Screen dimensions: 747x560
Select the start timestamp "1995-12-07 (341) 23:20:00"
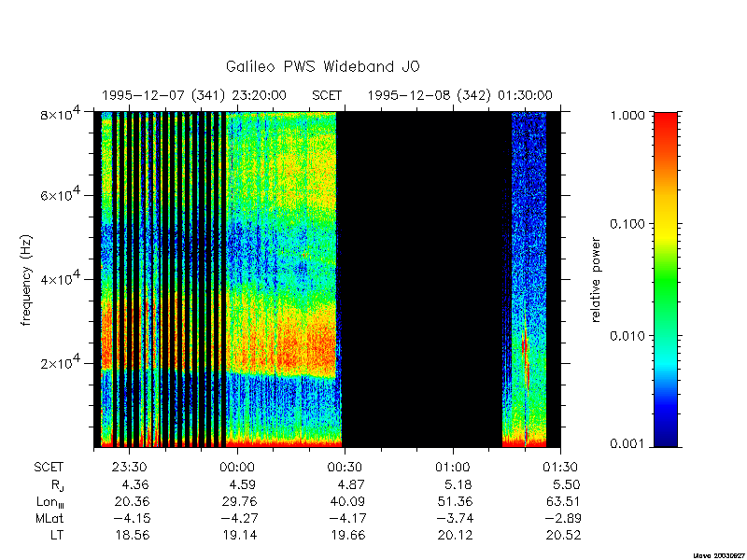(x=194, y=95)
